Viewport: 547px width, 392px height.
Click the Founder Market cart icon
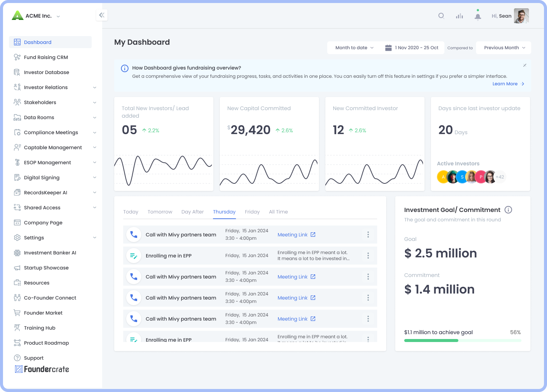coord(17,313)
